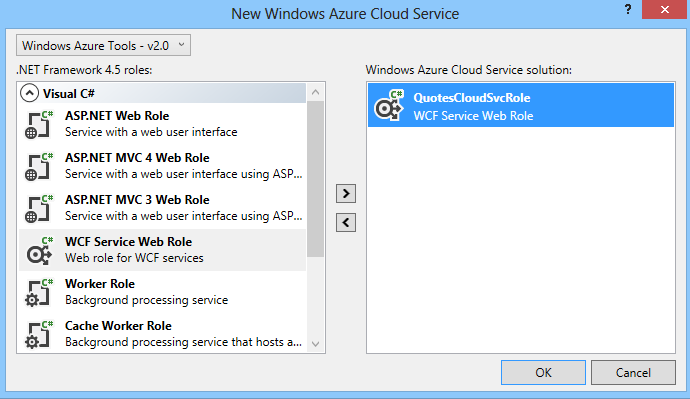The image size is (690, 399).
Task: Click the QuotesCloudSvcRole icon in solution list
Action: [x=389, y=106]
